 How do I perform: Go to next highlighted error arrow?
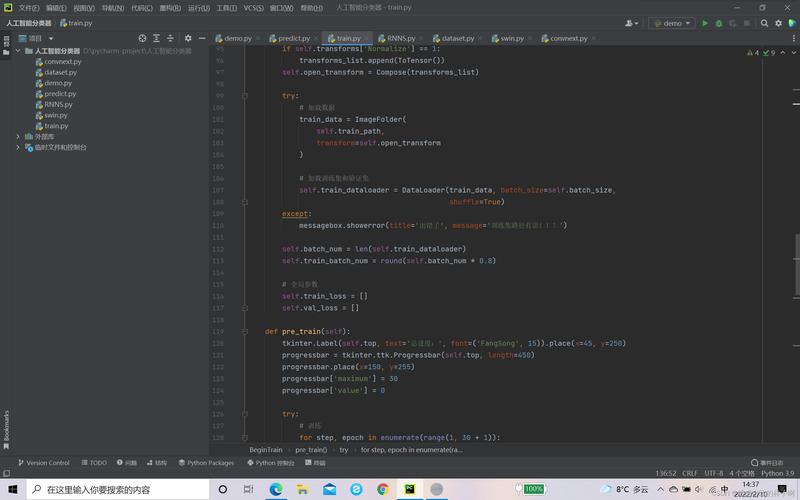tap(793, 53)
